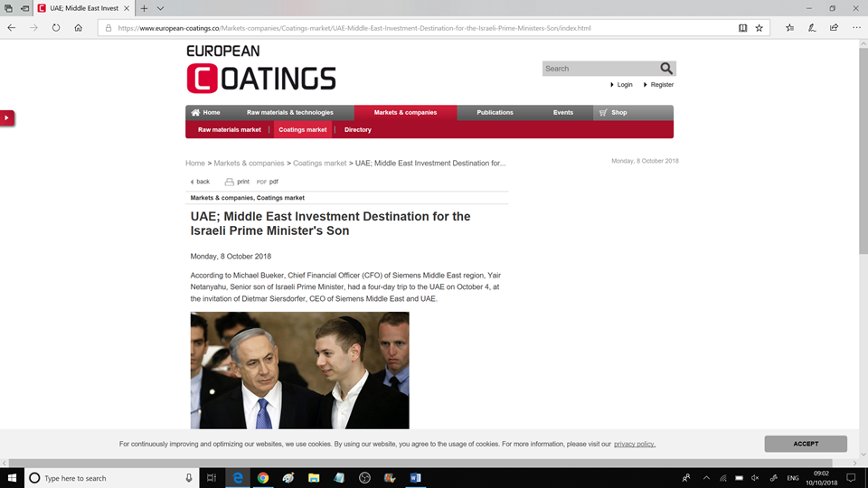Open Microsoft Edge taskbar icon
The width and height of the screenshot is (868, 488).
(x=238, y=478)
